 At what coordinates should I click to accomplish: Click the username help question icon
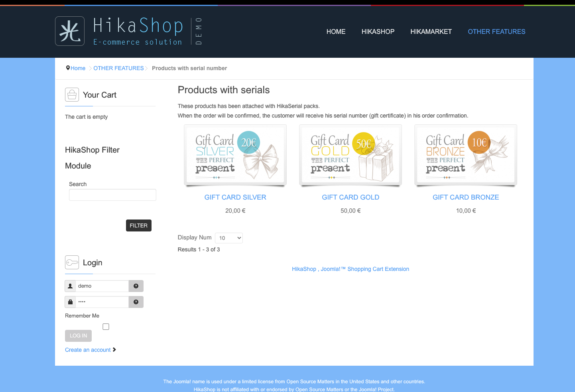click(136, 286)
